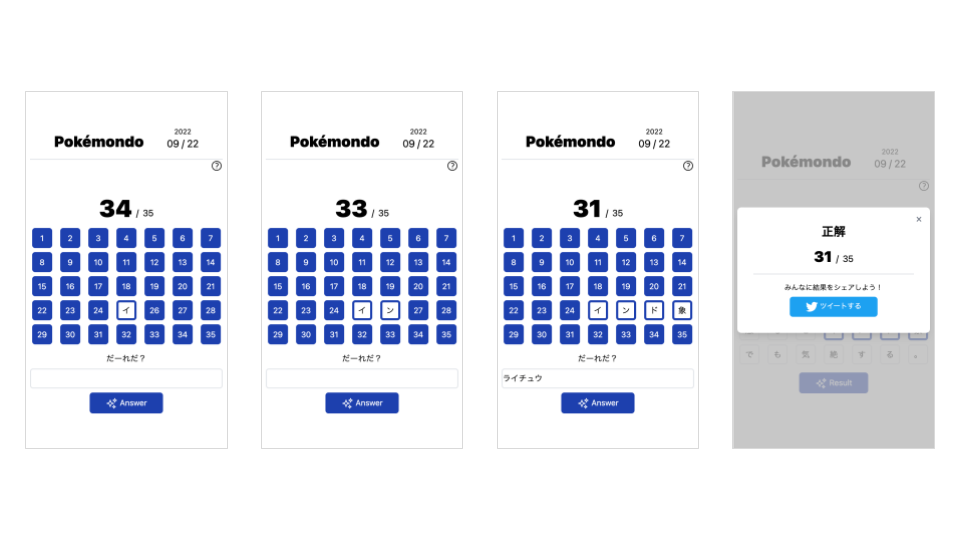Click Answer button in the second panel
Image resolution: width=960 pixels, height=540 pixels.
point(362,403)
